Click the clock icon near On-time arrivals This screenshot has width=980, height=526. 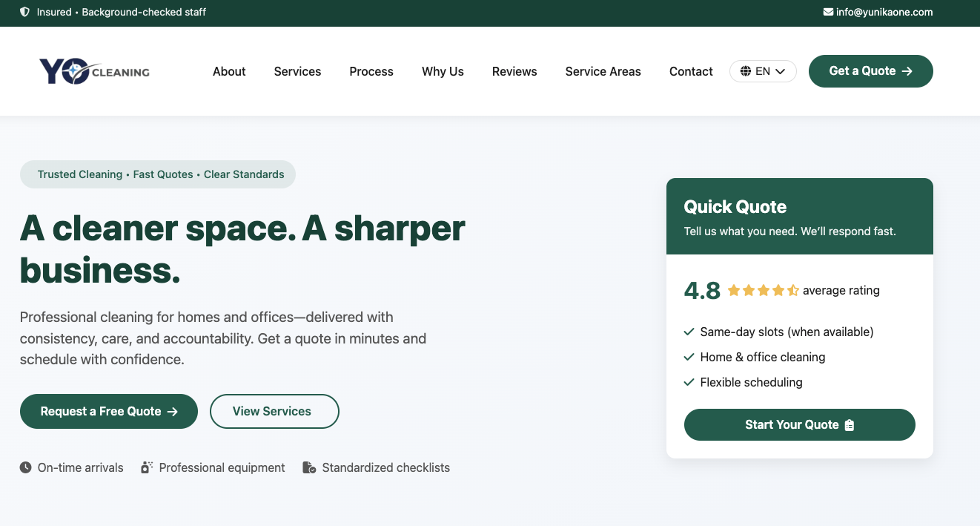[26, 467]
